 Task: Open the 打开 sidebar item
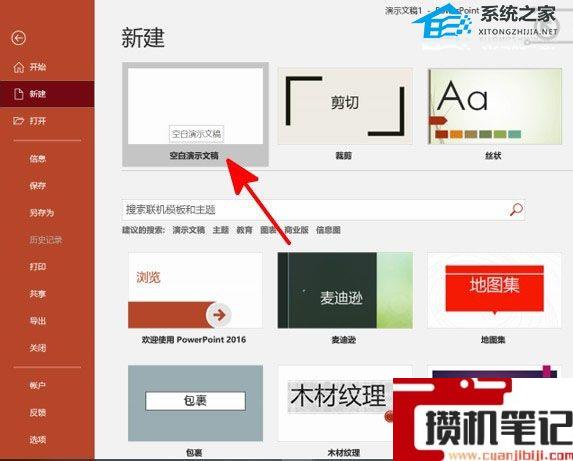pos(47,121)
